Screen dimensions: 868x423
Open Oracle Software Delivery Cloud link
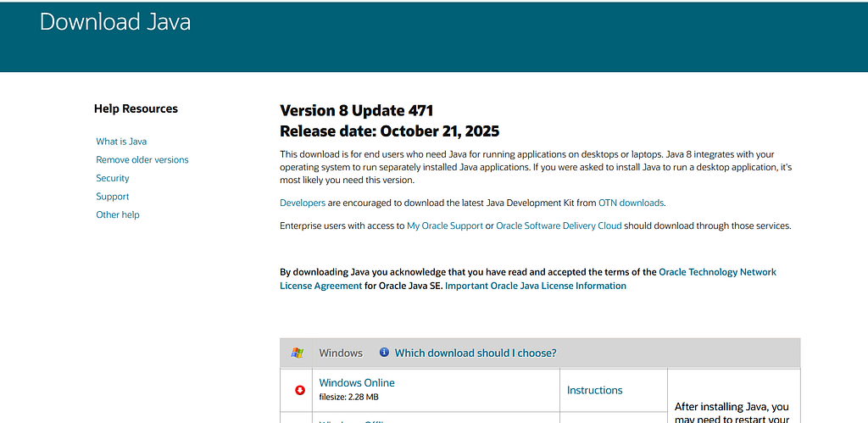559,225
